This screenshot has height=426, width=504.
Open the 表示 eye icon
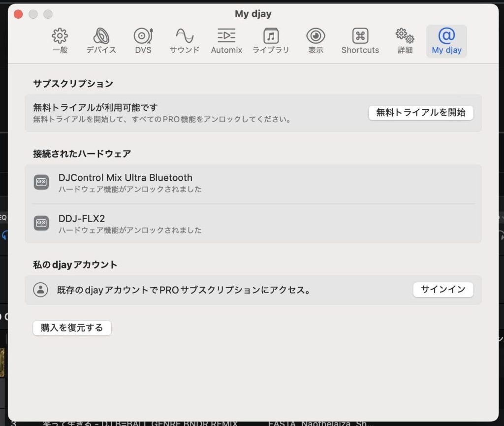[x=315, y=36]
